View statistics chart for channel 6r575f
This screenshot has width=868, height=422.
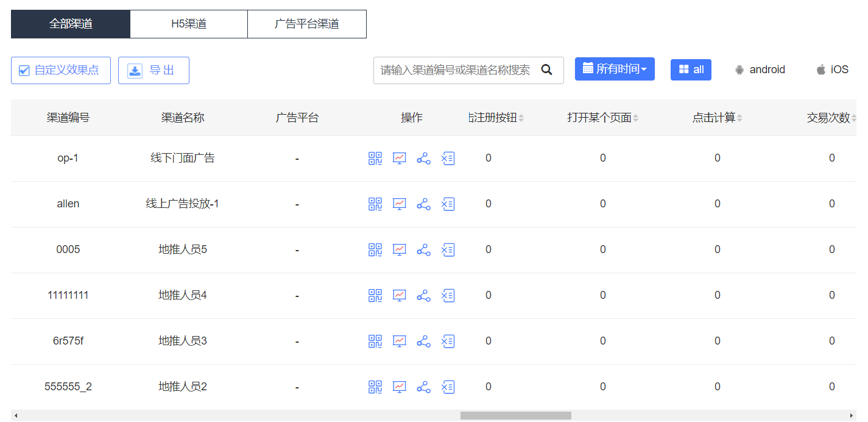click(x=400, y=342)
